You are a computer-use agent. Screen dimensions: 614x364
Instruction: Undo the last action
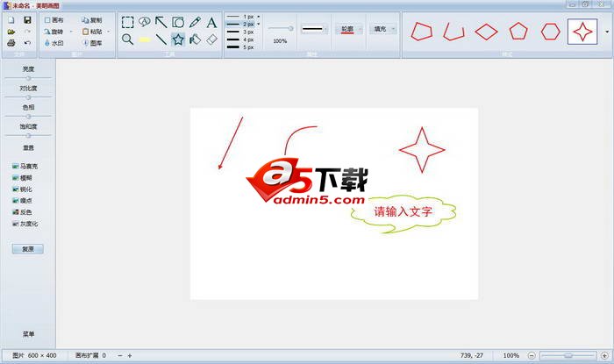point(27,43)
